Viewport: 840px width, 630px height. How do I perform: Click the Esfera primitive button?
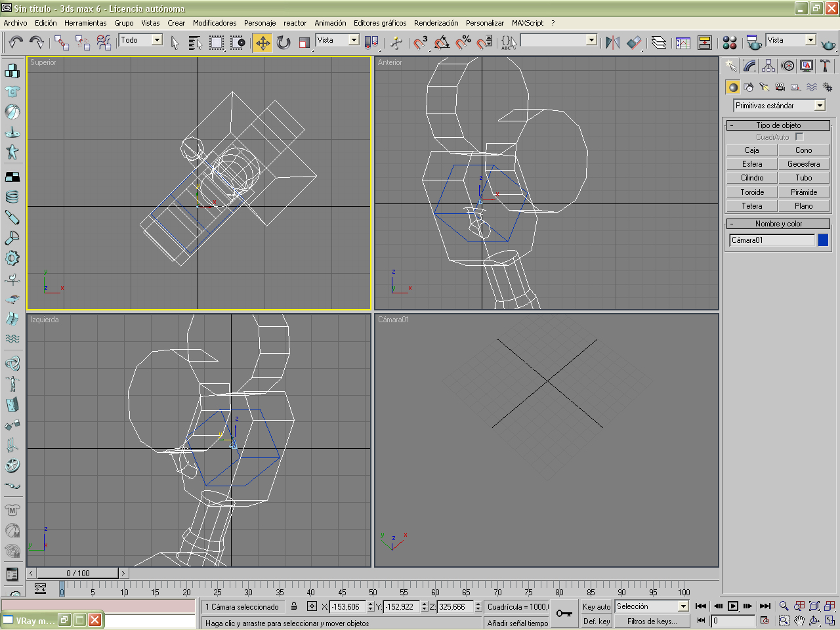752,164
